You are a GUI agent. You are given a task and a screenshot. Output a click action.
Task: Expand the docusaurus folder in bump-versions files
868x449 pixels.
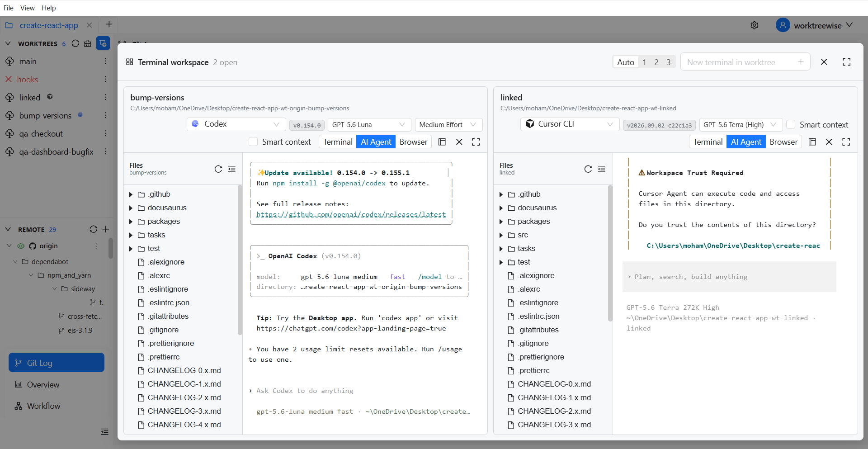[131, 208]
